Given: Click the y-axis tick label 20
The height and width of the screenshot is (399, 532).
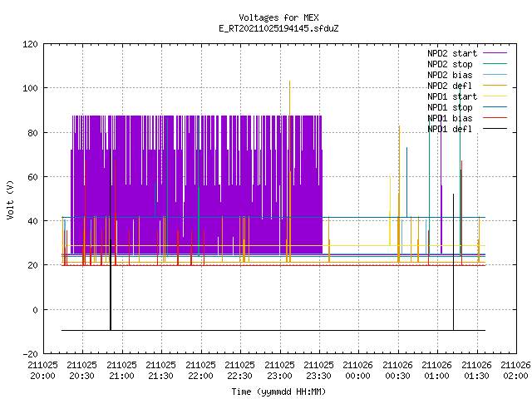Looking at the screenshot, I should click(32, 265).
